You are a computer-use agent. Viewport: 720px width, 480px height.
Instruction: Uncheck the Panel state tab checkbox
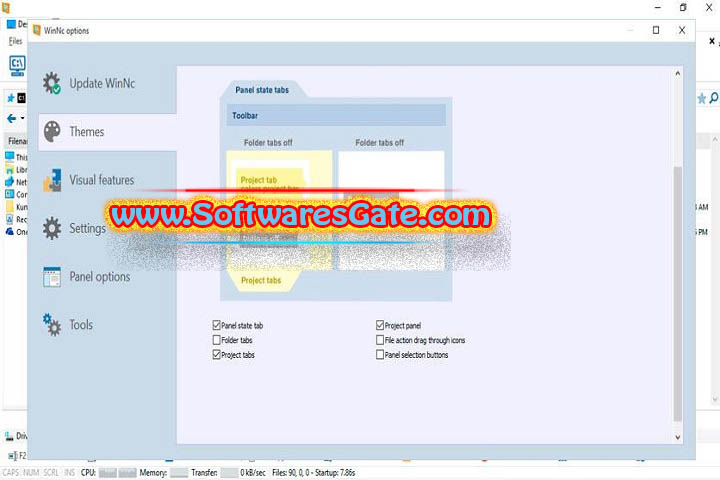point(217,325)
